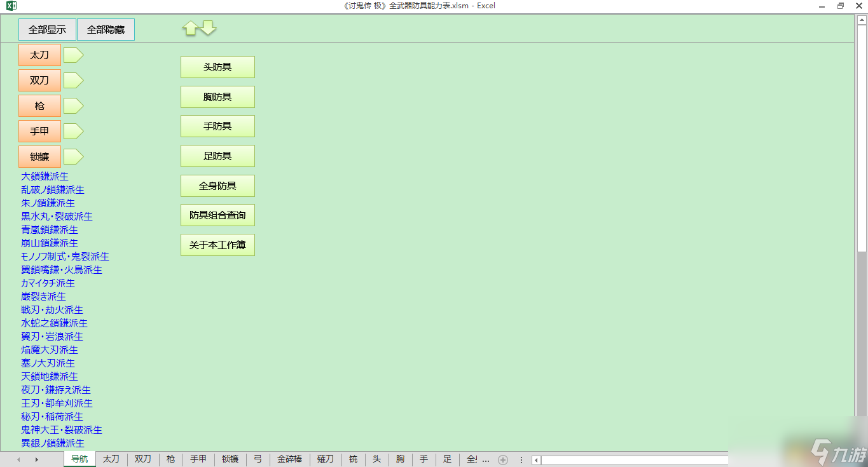Screen dimensions: 868x467
Task: Add a new sheet with plus icon
Action: [x=503, y=459]
